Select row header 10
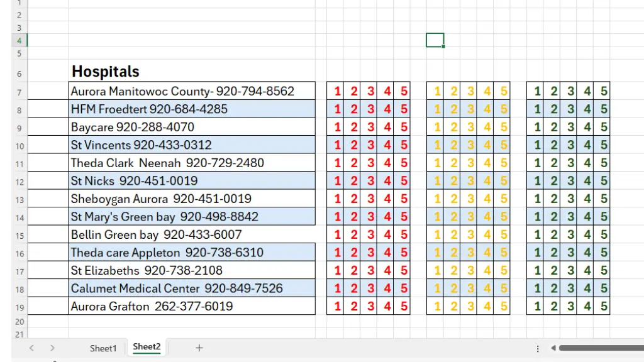 (19, 146)
